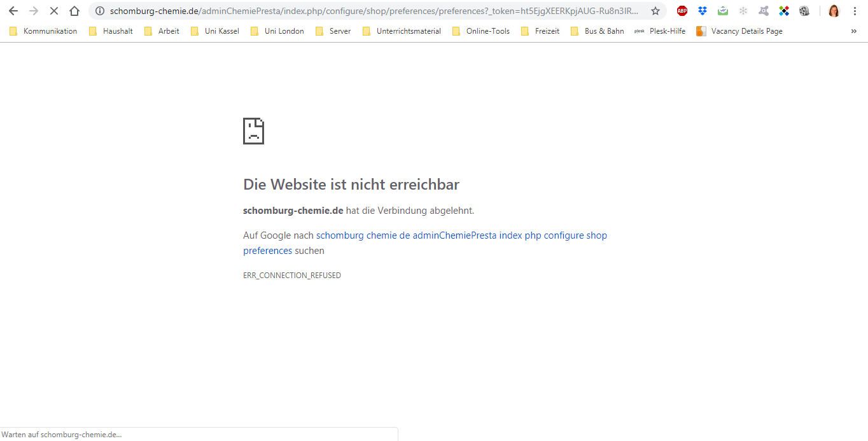Open the film reel extension
The height and width of the screenshot is (441, 868).
coord(804,11)
